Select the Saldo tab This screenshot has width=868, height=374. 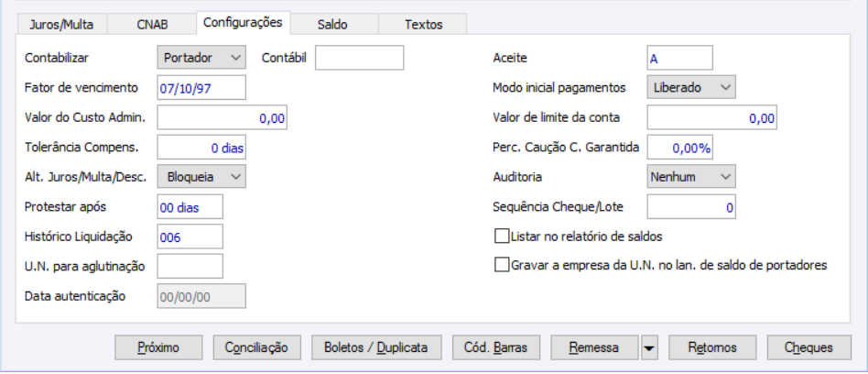(333, 24)
